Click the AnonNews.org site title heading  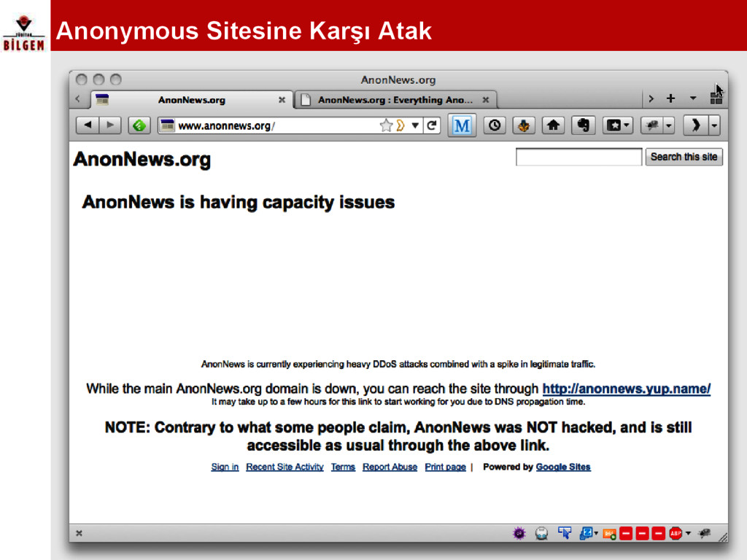click(142, 160)
